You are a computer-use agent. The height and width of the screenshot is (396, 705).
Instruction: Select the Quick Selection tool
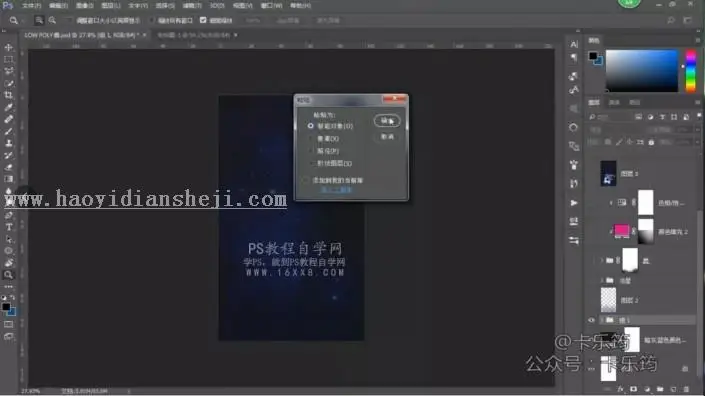point(9,83)
